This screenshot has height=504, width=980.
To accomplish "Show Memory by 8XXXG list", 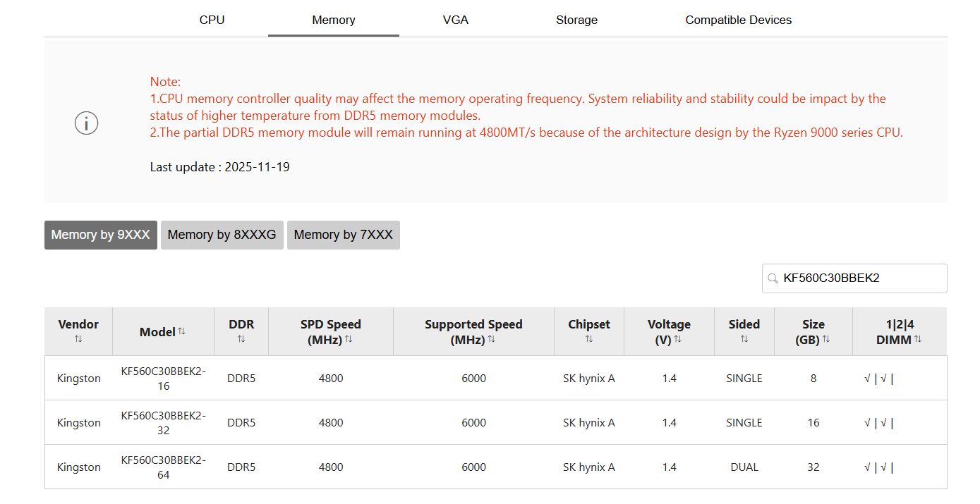I will (222, 235).
